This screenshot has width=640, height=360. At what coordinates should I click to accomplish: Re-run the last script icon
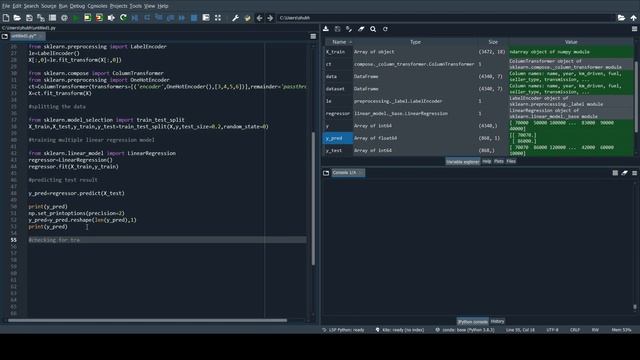[x=123, y=18]
